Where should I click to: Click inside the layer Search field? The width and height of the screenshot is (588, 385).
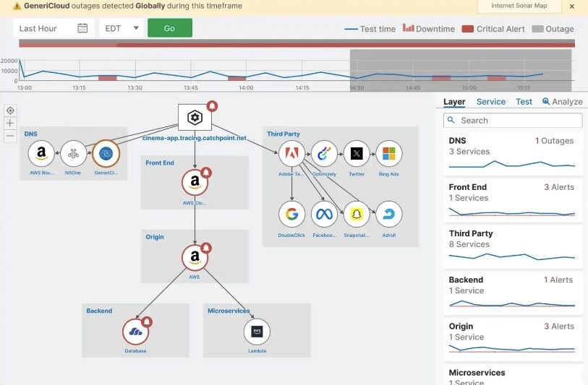point(513,121)
